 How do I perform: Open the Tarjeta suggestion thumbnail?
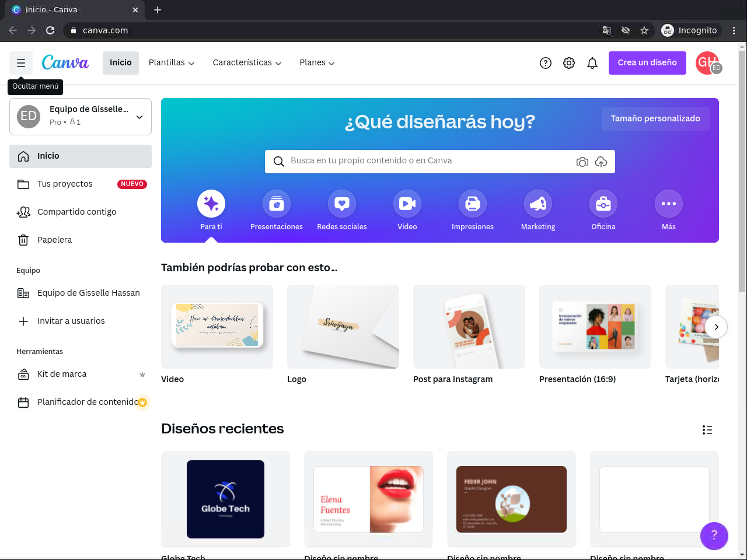pyautogui.click(x=692, y=327)
